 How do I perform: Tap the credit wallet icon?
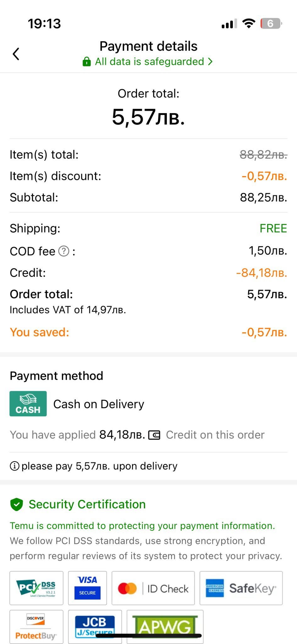(x=154, y=435)
